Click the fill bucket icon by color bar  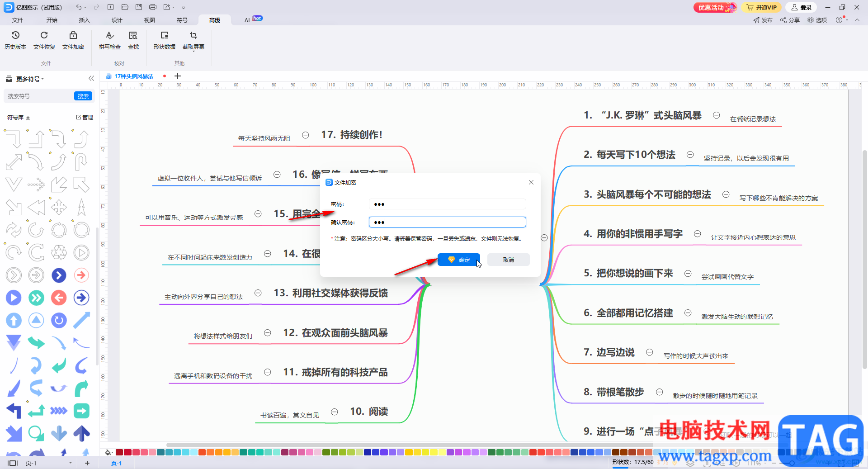click(x=108, y=452)
